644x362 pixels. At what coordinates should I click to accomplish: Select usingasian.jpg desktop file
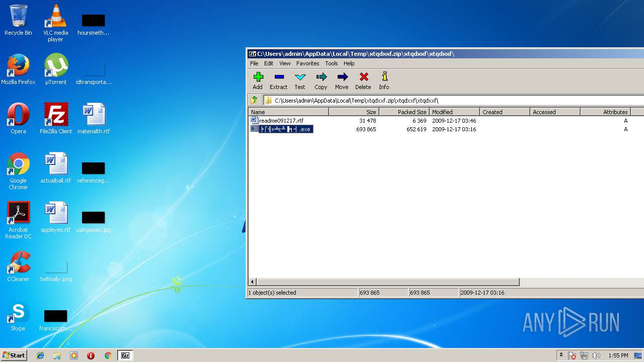tap(94, 221)
